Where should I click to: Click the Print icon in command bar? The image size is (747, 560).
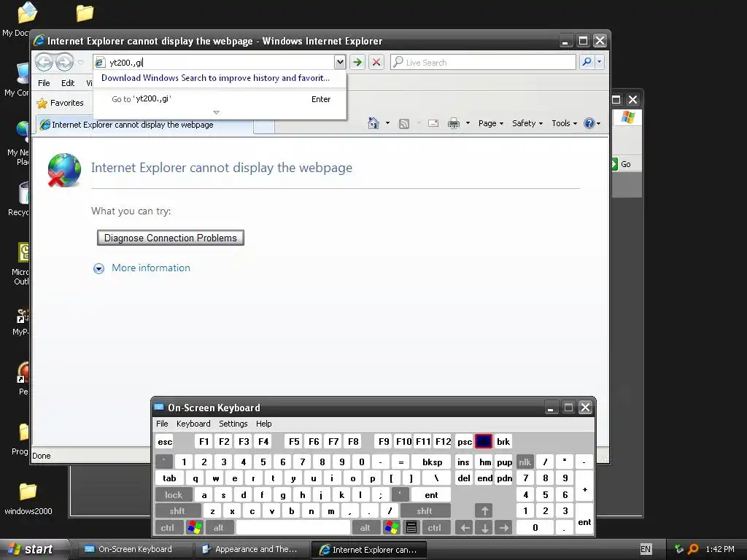click(454, 123)
